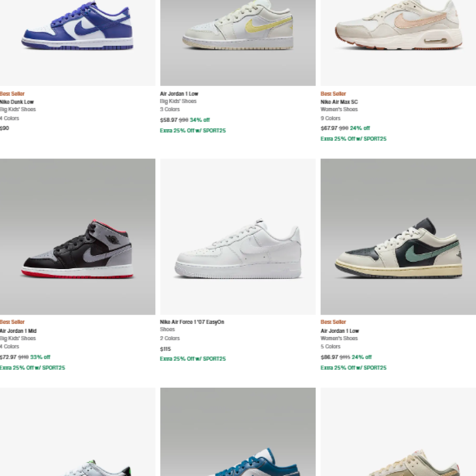This screenshot has width=476, height=476.
Task: Open the blue Nike Dunk Low shoe image
Action: (x=78, y=43)
